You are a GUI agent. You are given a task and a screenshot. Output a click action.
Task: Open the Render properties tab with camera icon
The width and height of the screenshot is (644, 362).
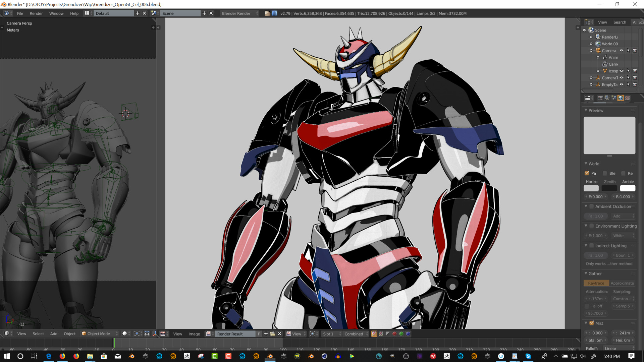600,98
